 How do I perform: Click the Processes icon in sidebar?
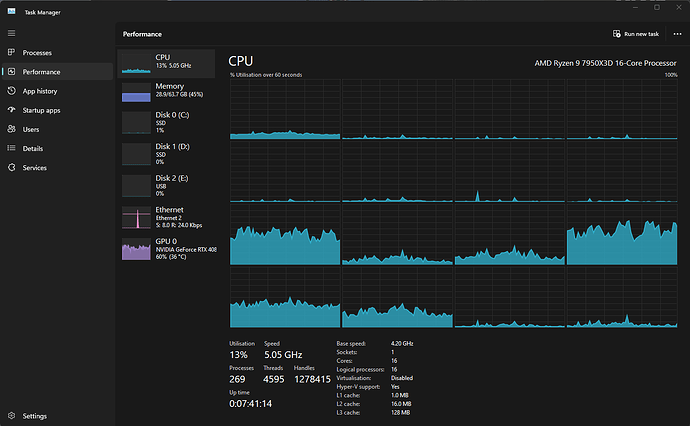point(11,52)
